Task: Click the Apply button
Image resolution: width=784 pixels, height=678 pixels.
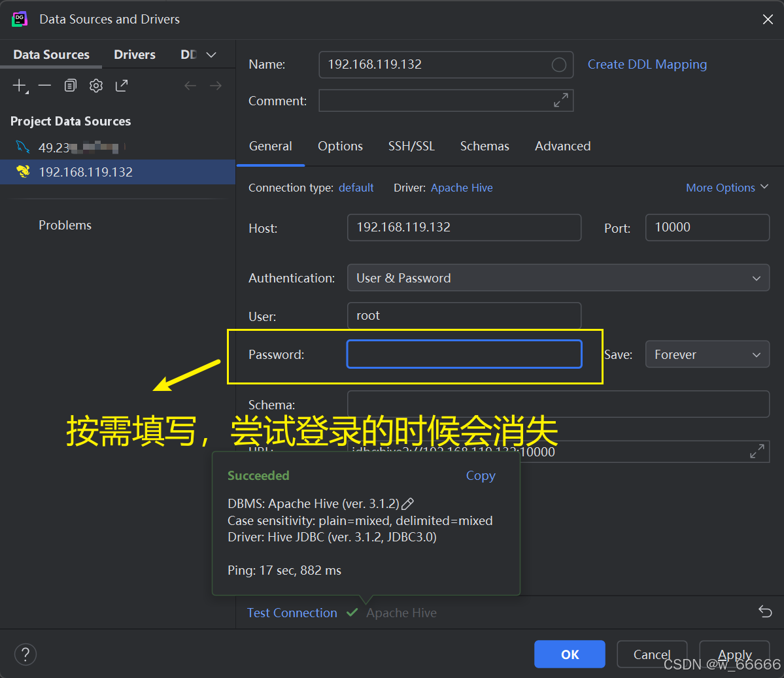Action: [x=734, y=654]
